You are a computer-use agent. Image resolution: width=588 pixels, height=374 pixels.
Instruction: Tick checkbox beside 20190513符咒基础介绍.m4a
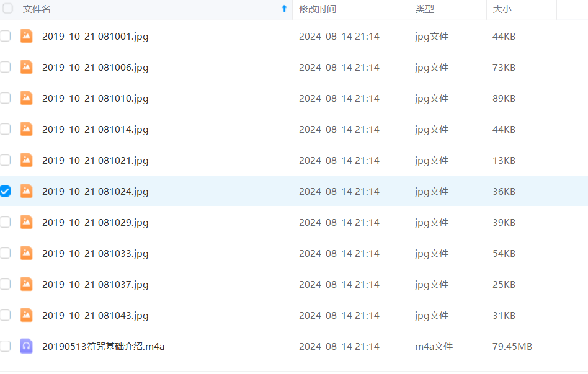[x=5, y=346]
